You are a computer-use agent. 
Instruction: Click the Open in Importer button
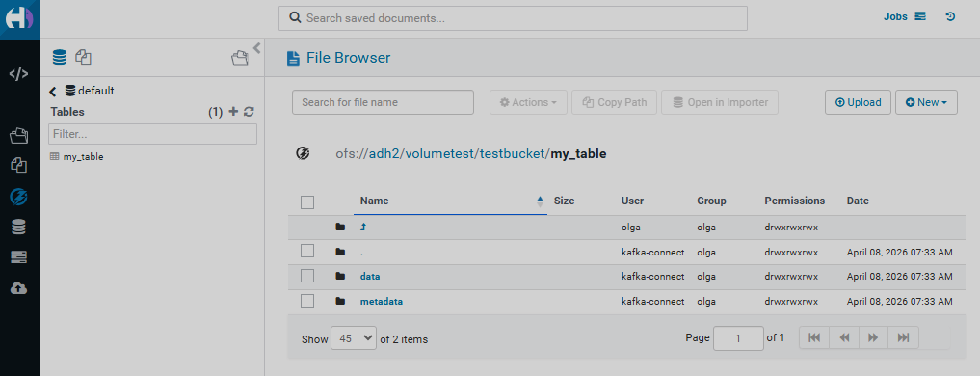[720, 102]
